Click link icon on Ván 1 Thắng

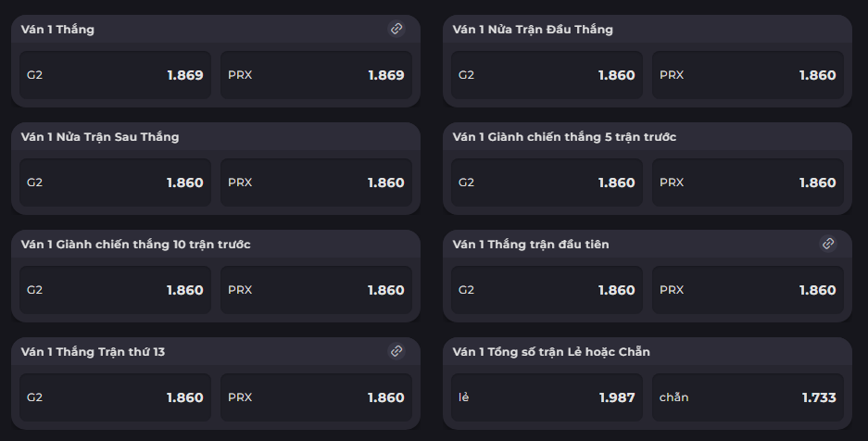tap(396, 29)
